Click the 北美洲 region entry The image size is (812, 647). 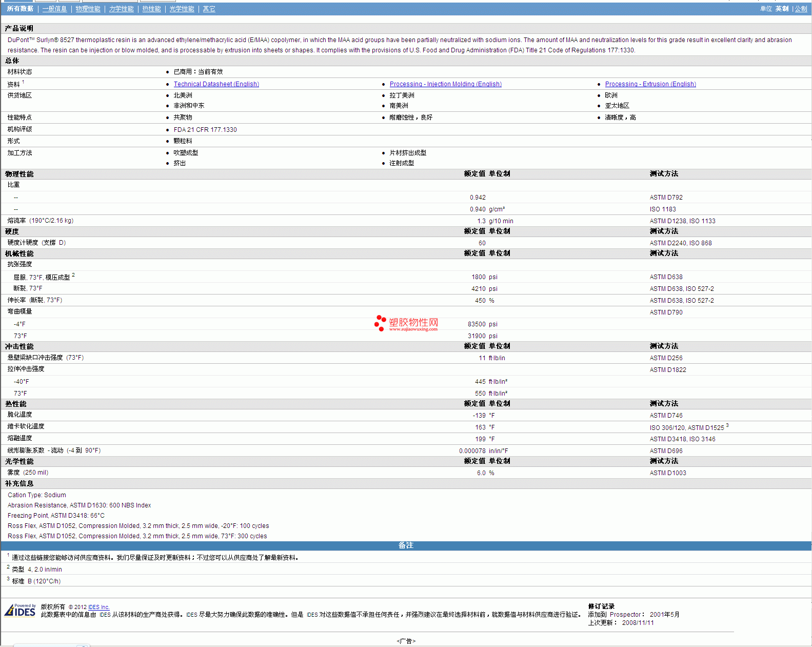point(183,95)
